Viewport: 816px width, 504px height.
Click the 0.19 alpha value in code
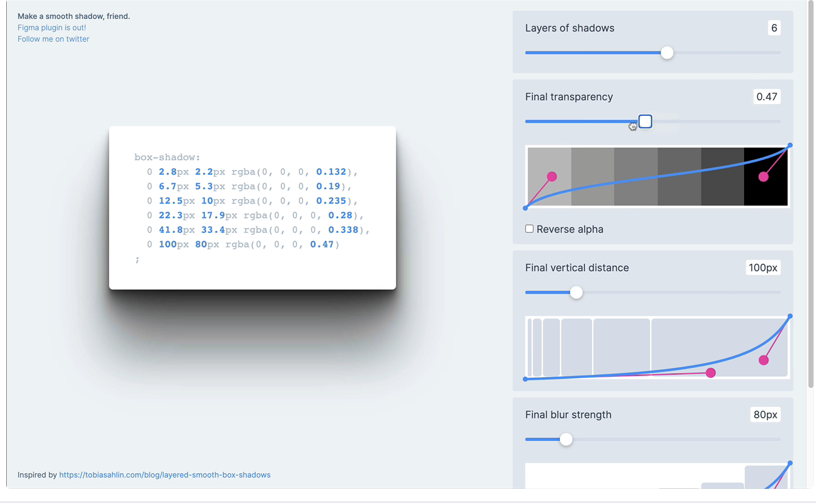(x=329, y=186)
